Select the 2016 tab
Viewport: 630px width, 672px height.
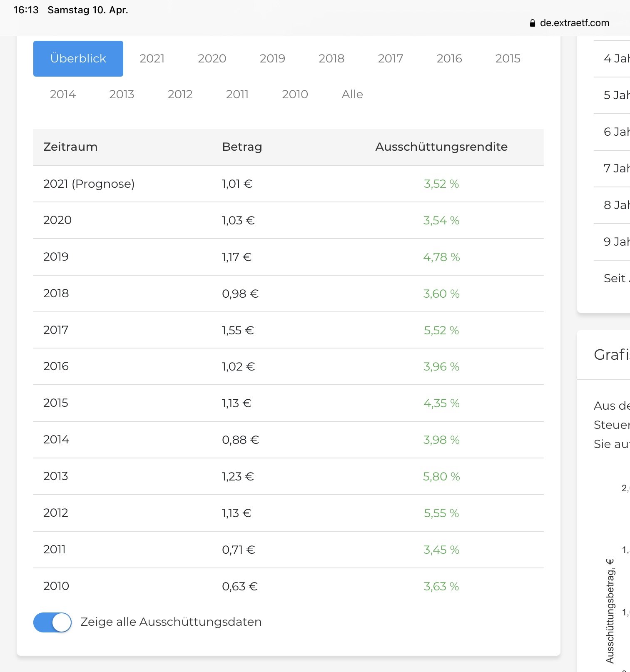pos(449,59)
